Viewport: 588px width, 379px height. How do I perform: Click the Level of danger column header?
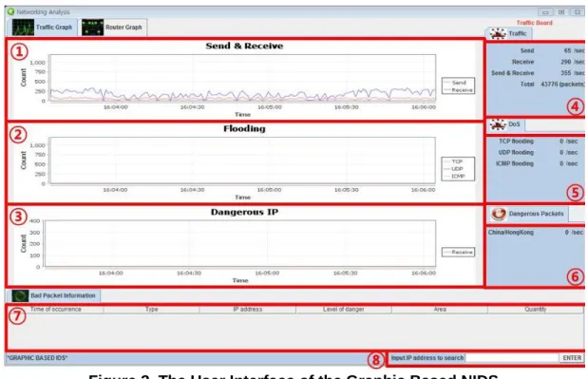(344, 310)
